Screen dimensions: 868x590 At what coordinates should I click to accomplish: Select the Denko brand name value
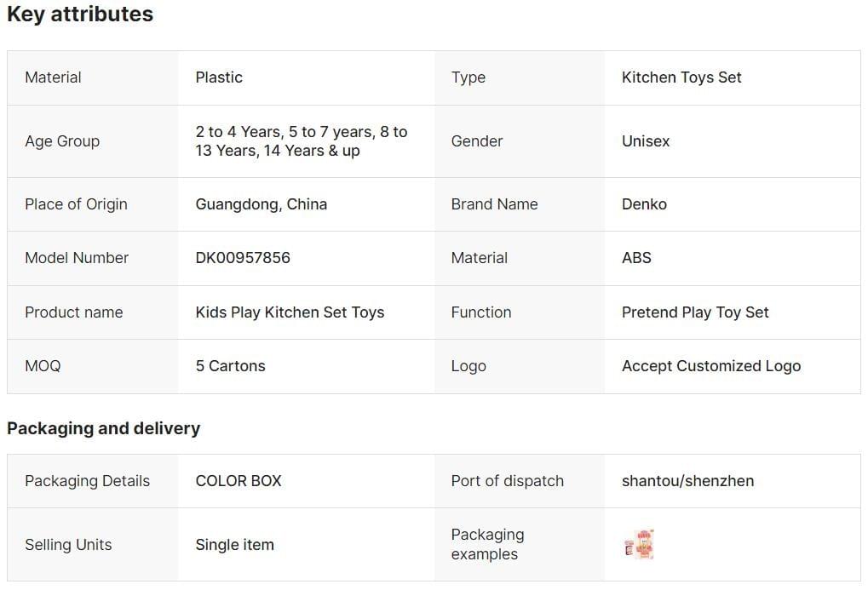[644, 204]
